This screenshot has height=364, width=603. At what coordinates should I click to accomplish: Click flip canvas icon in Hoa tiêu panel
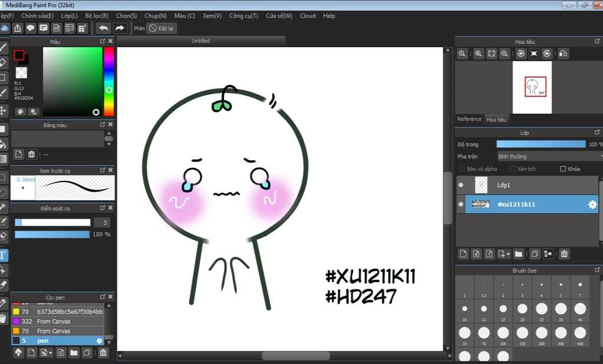tap(563, 54)
